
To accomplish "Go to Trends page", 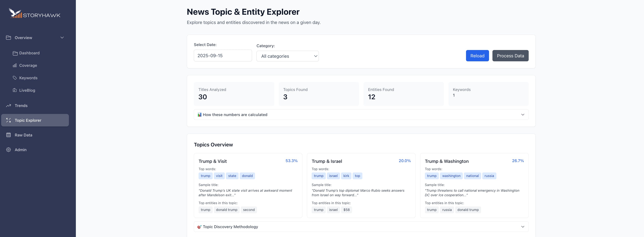I will coord(21,105).
